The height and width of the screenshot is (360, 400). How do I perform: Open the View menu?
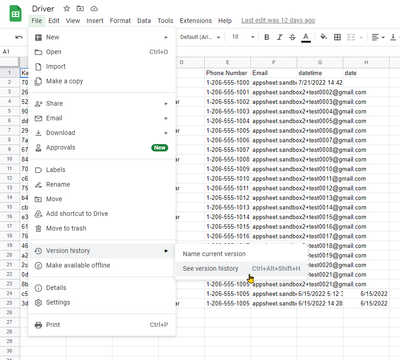[x=73, y=20]
